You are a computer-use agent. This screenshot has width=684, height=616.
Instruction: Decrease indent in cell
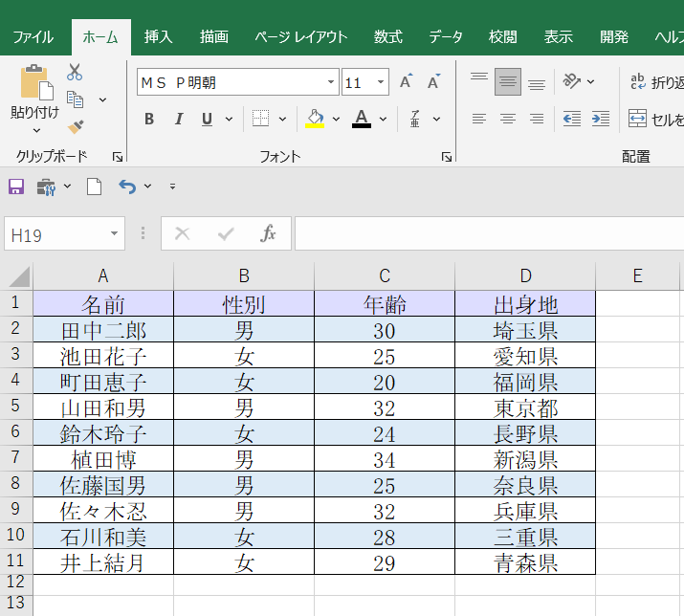572,119
